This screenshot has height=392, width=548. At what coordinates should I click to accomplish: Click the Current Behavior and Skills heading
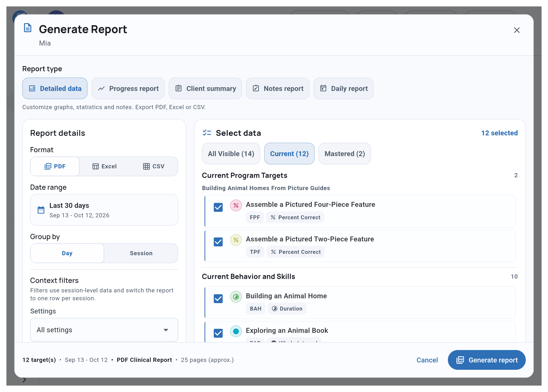pos(248,277)
